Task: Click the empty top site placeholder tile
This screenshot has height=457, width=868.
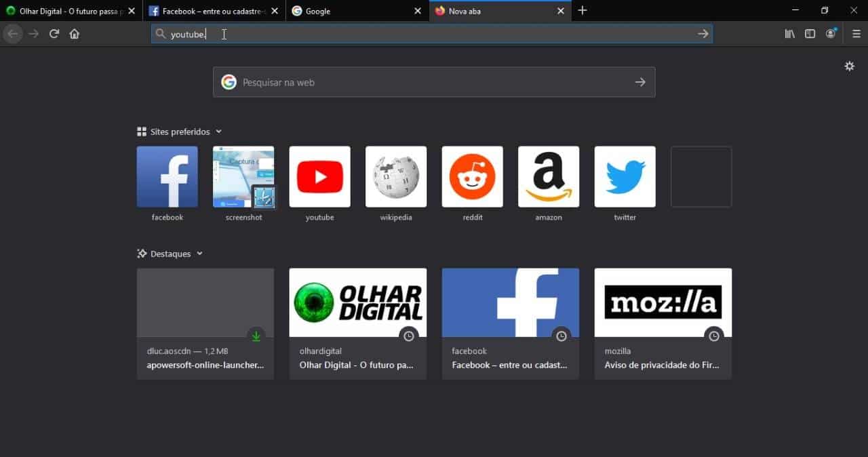Action: [x=701, y=177]
